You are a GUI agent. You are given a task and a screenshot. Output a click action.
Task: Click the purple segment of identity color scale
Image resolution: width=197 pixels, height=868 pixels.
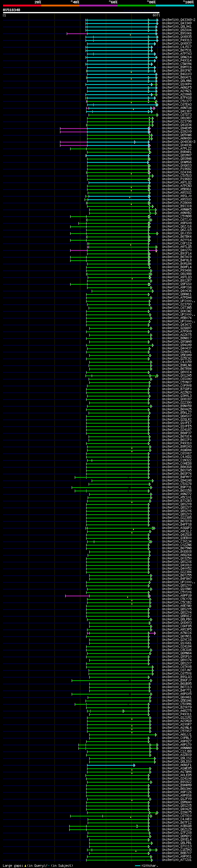pos(99,6)
